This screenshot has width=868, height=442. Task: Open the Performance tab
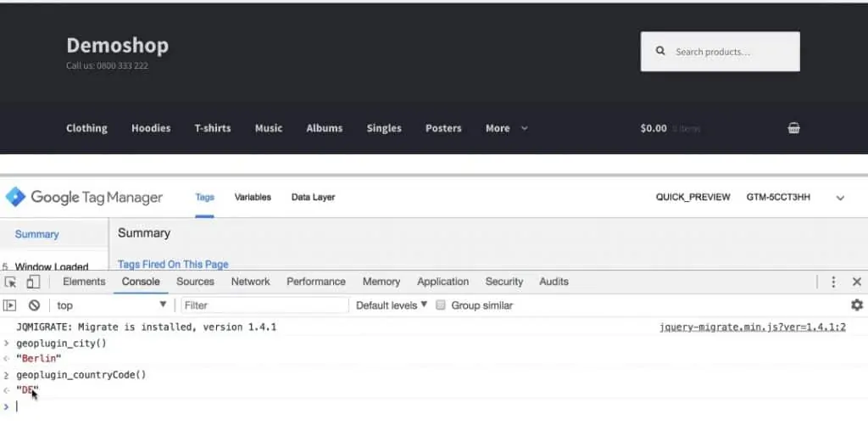coord(316,282)
